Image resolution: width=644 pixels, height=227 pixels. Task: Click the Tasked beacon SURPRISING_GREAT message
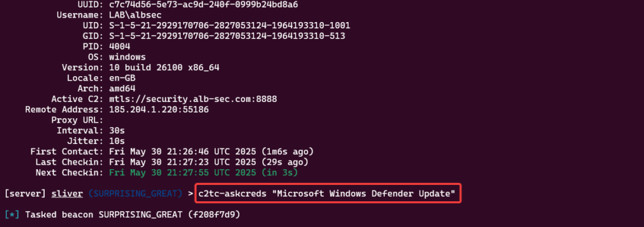[x=133, y=214]
